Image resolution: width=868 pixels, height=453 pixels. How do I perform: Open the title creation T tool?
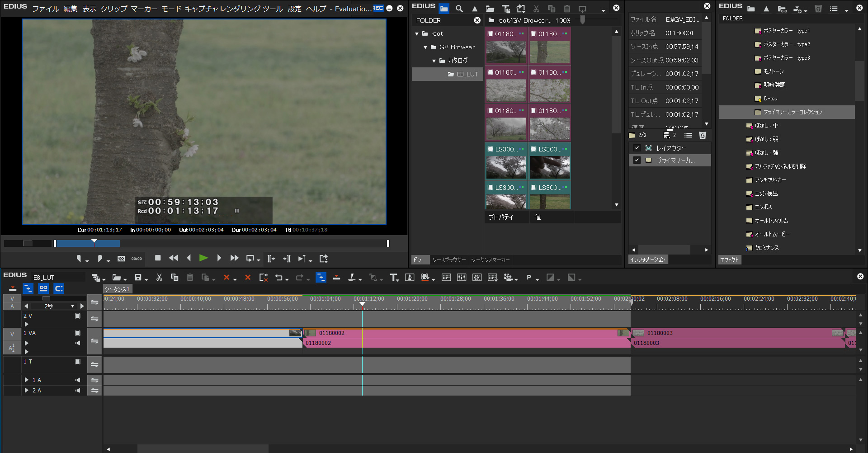click(x=393, y=278)
